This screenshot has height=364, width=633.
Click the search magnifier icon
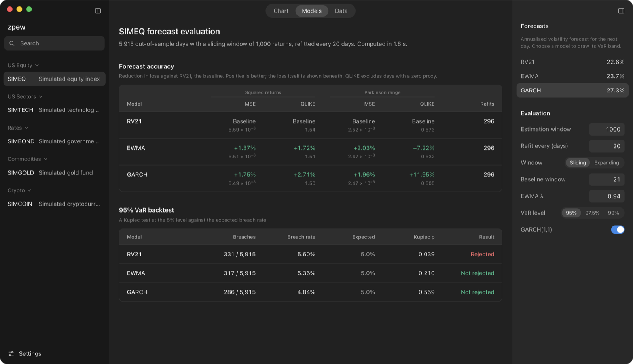[12, 43]
